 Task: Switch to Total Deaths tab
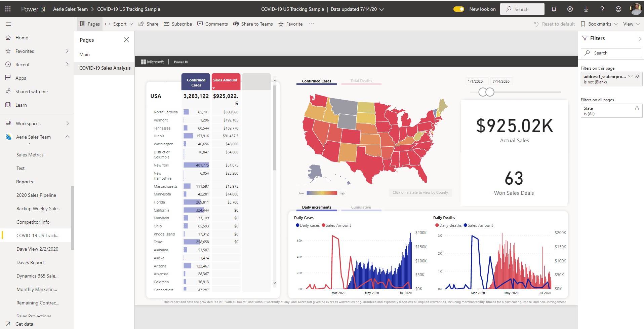[361, 81]
